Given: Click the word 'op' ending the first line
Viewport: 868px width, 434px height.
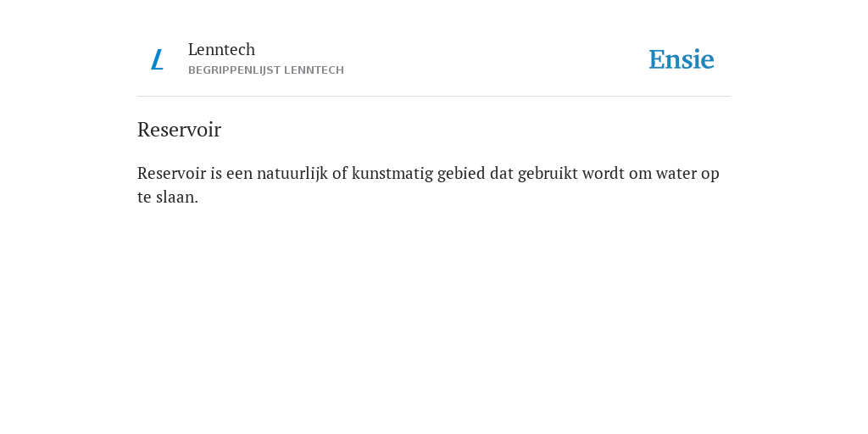Looking at the screenshot, I should pyautogui.click(x=710, y=175).
